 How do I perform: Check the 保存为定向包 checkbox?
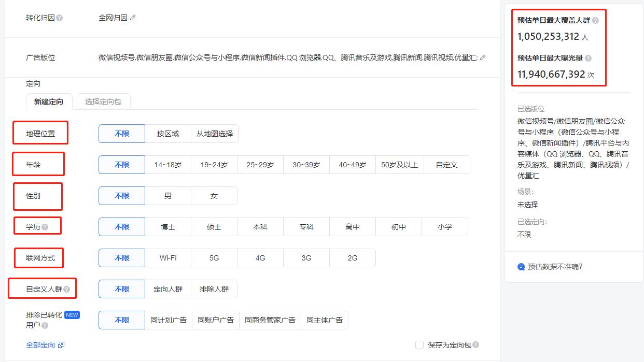[418, 344]
